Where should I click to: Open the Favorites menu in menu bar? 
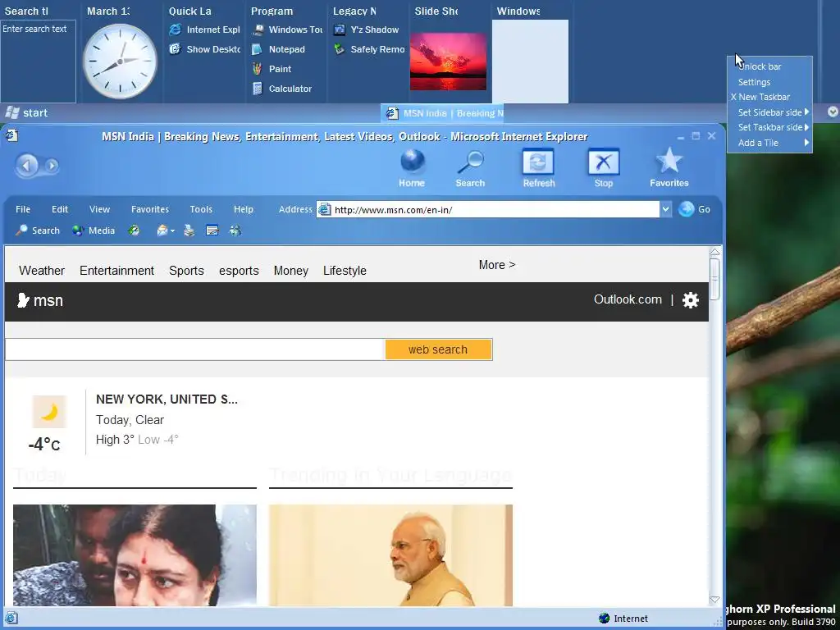tap(150, 209)
